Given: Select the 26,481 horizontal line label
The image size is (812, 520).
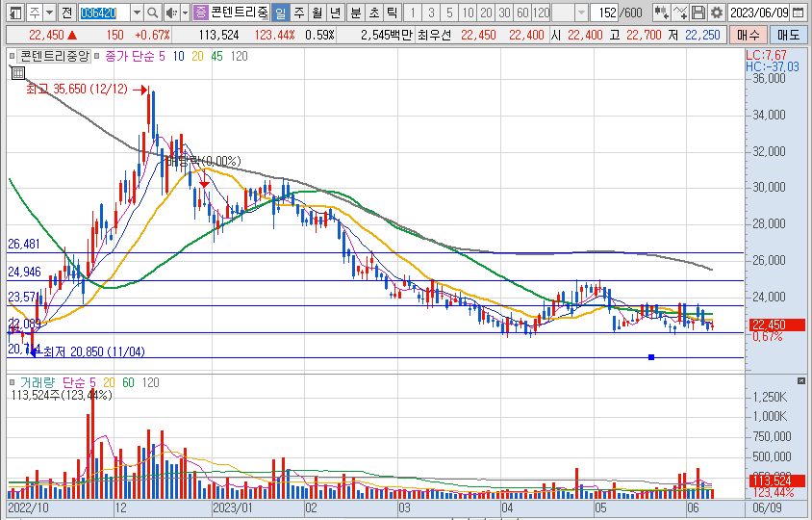Looking at the screenshot, I should click(24, 244).
